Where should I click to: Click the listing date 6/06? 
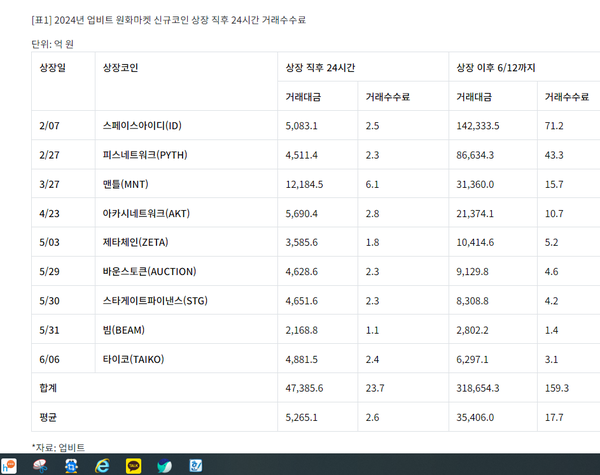[49, 359]
